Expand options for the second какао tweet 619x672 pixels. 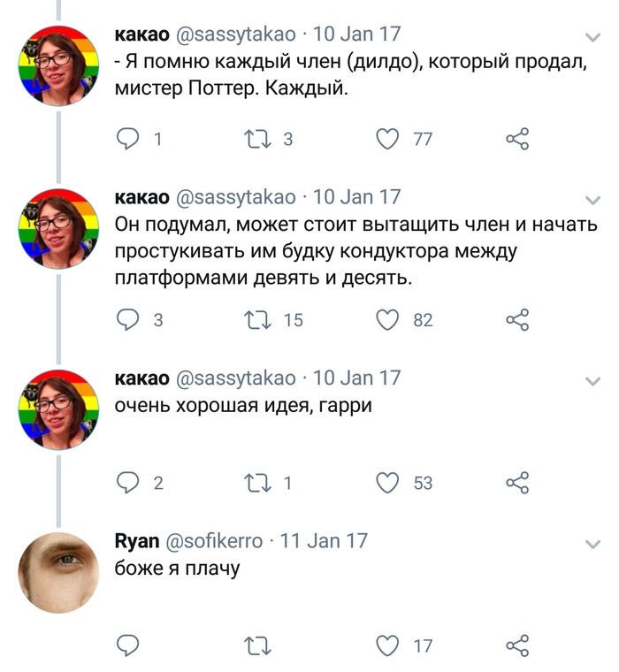pos(593,199)
